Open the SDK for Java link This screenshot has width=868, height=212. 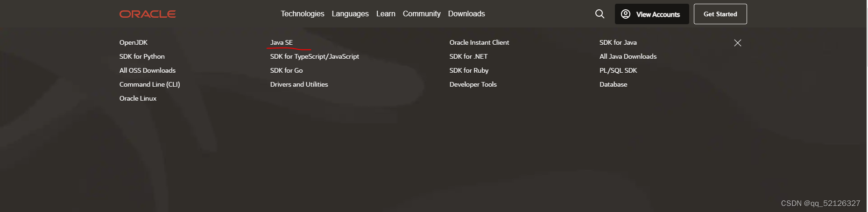pyautogui.click(x=618, y=42)
